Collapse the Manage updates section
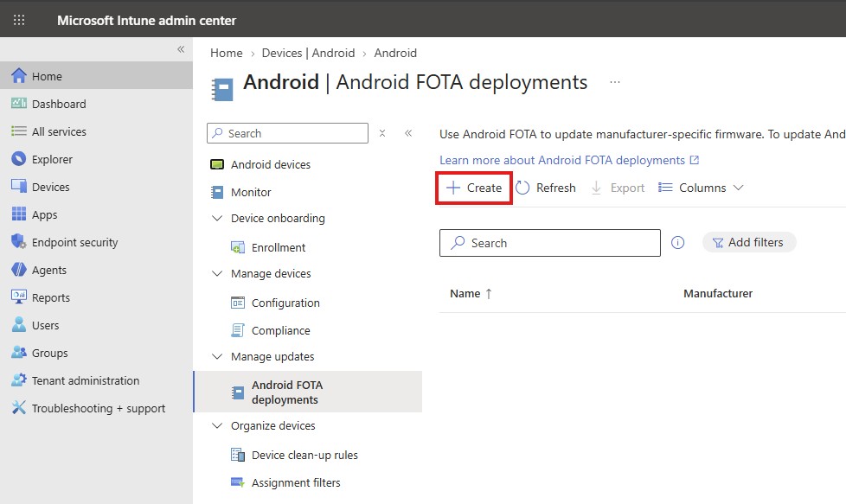The width and height of the screenshot is (846, 504). point(217,357)
